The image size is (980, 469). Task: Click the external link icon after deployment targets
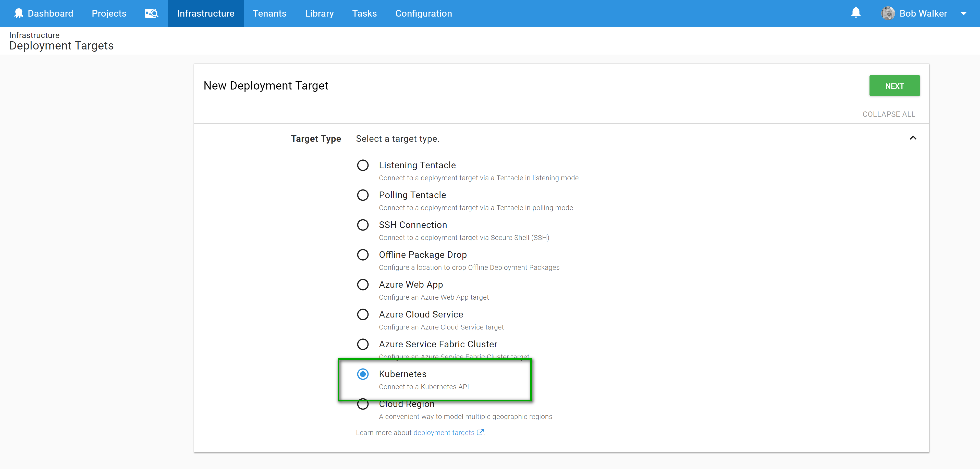pyautogui.click(x=480, y=432)
